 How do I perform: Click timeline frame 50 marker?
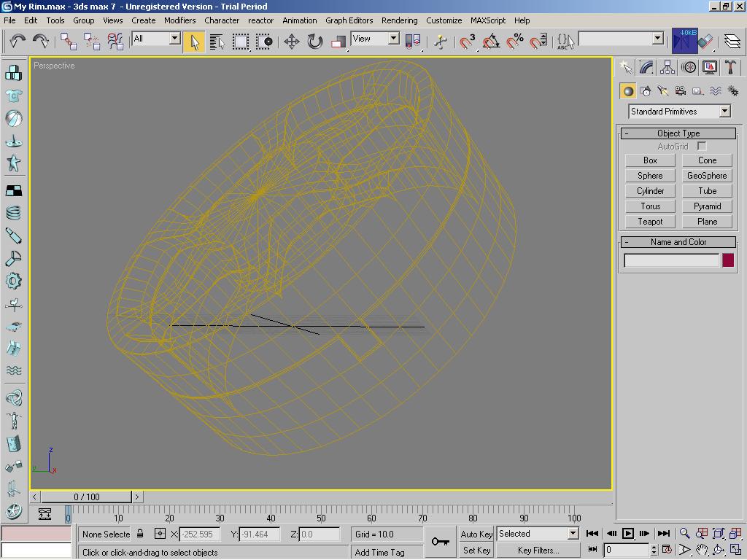click(x=321, y=518)
